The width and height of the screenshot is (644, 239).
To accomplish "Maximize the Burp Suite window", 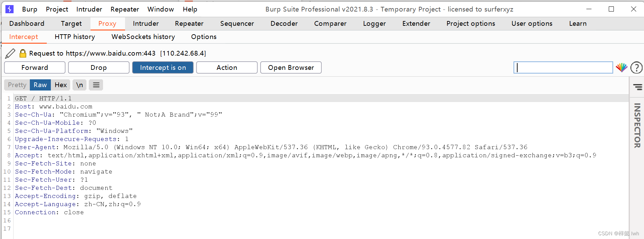I will (x=611, y=9).
